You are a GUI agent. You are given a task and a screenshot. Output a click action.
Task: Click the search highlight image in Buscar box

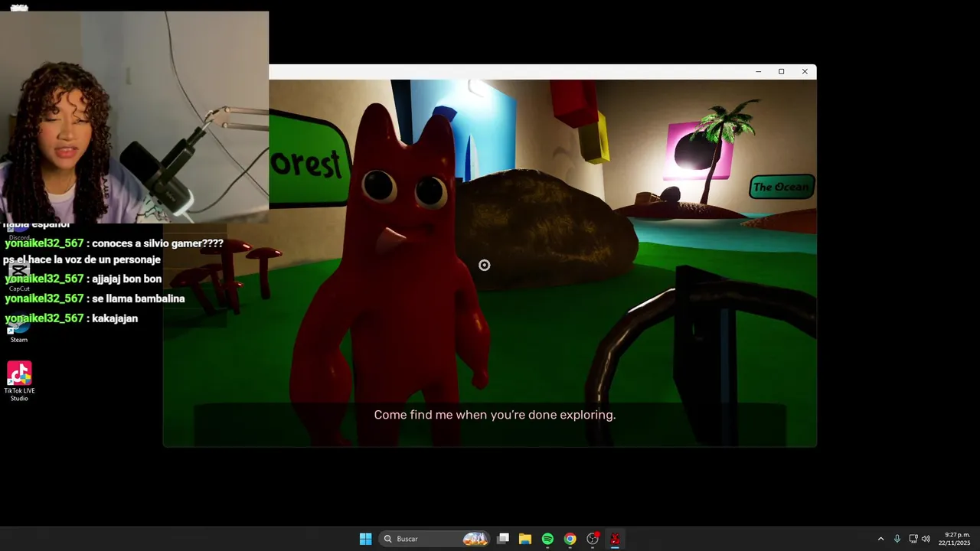475,539
